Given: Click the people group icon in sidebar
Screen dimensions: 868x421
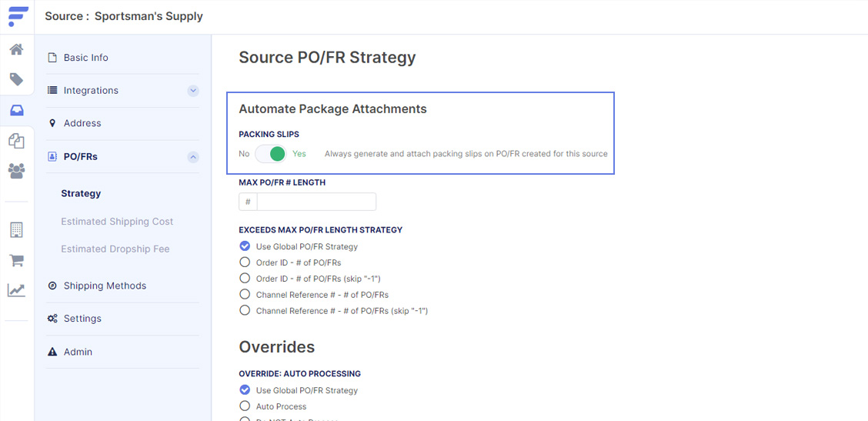Looking at the screenshot, I should point(17,171).
